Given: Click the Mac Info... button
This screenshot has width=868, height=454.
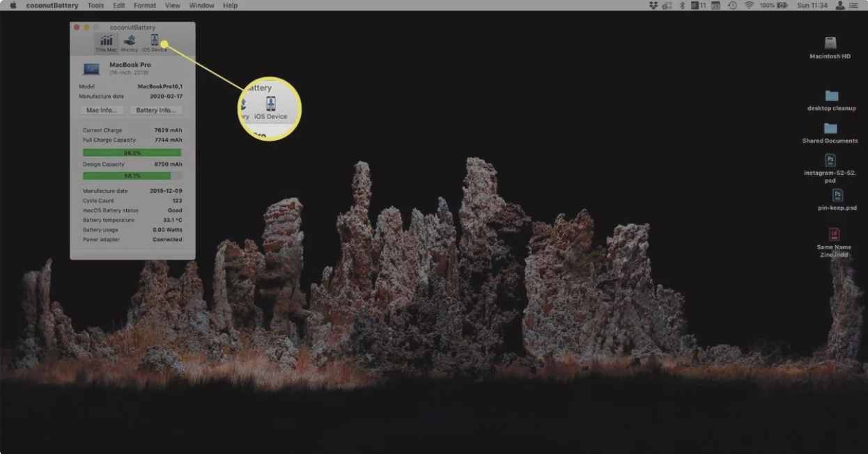Looking at the screenshot, I should (x=102, y=110).
